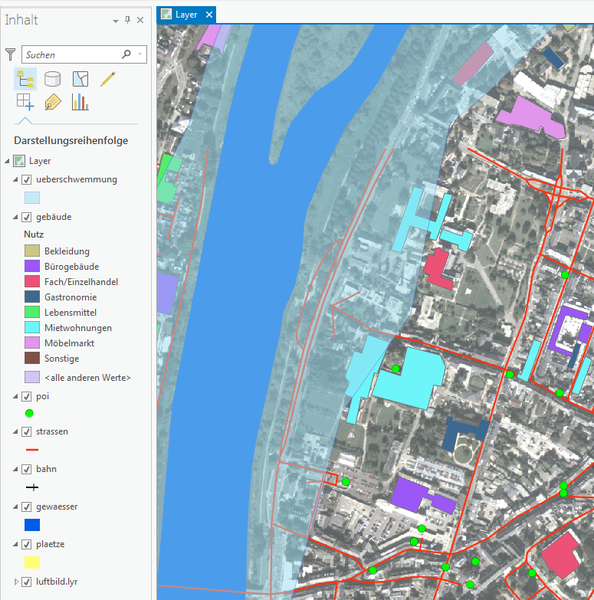Click the Mietwohnungen cyan color swatch
The height and width of the screenshot is (600, 594).
pos(32,328)
